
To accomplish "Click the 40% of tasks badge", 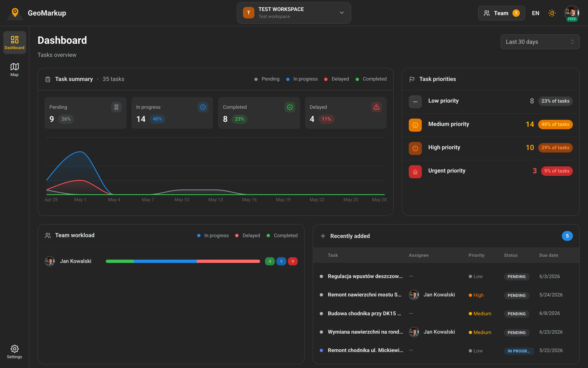I will [555, 124].
